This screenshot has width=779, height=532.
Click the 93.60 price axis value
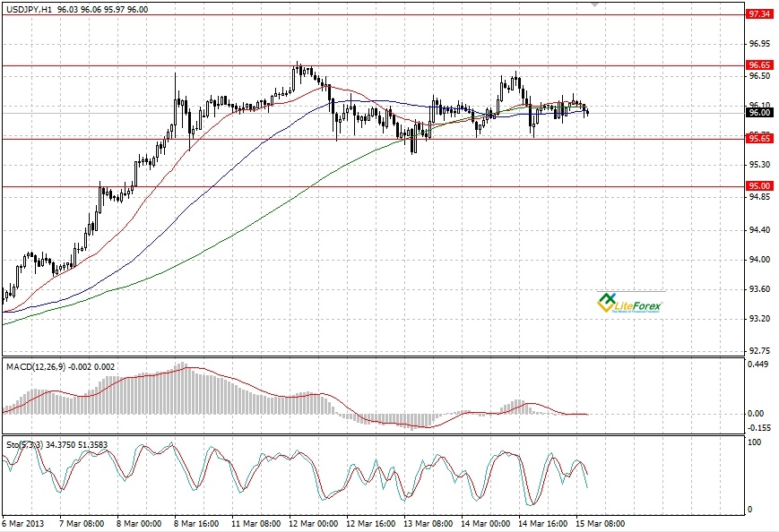pyautogui.click(x=759, y=288)
